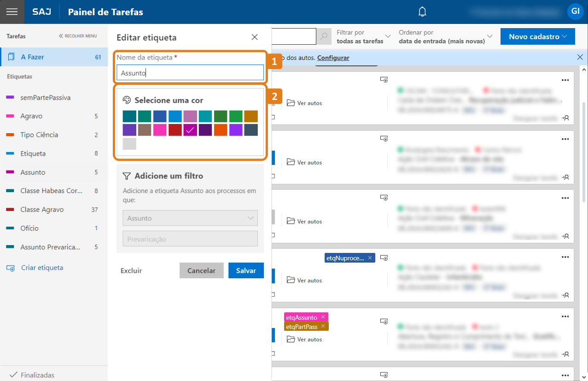Screen dimensions: 588x381
Task: Open the hamburger main menu
Action: pos(12,12)
